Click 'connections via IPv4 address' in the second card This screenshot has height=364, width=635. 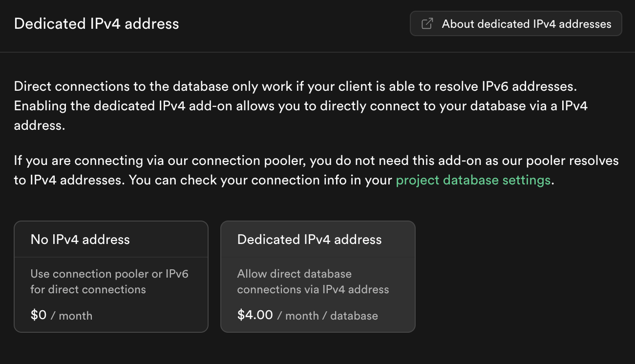click(x=313, y=289)
